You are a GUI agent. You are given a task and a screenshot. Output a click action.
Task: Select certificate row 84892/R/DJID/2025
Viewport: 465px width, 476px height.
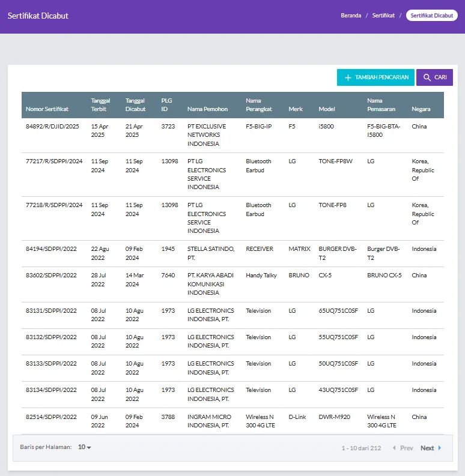point(52,127)
